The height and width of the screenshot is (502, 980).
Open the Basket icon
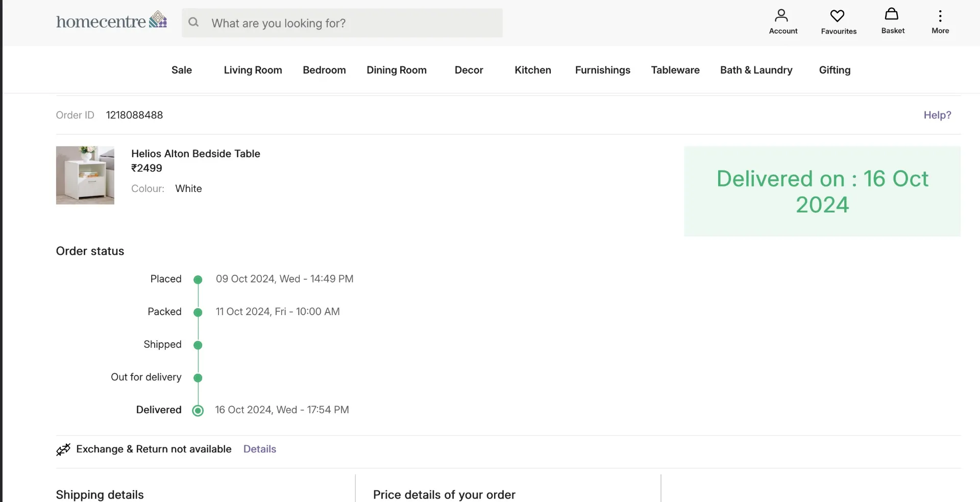pyautogui.click(x=892, y=15)
